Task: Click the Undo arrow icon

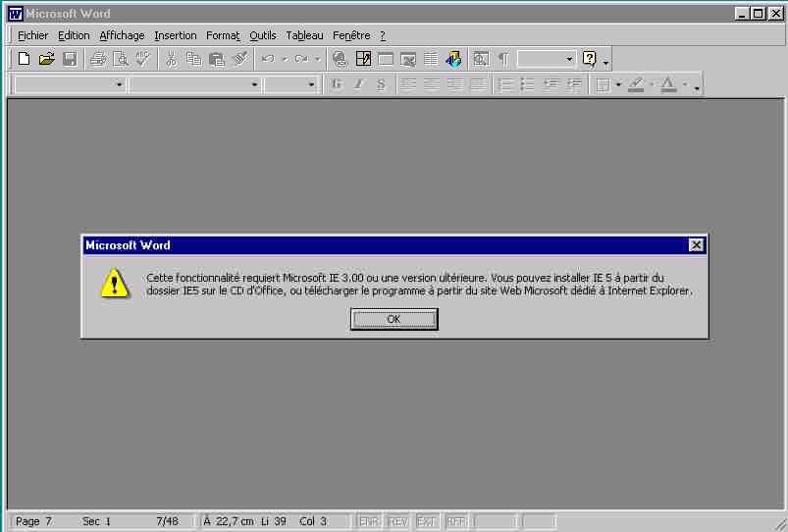Action: point(268,59)
